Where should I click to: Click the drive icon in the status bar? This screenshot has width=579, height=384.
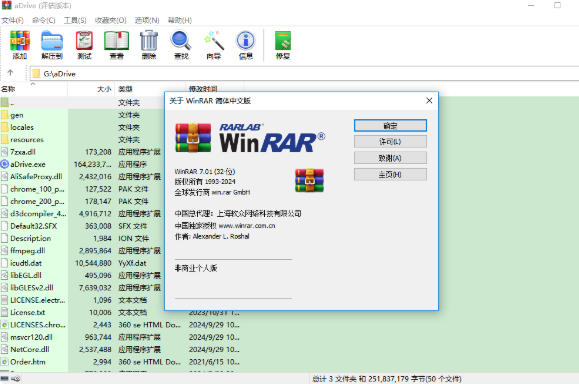(4, 378)
